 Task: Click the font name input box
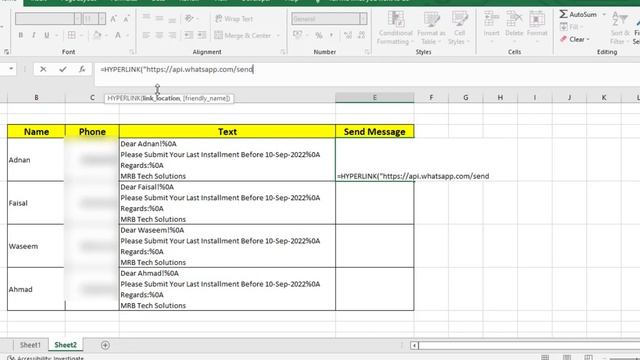pos(45,19)
